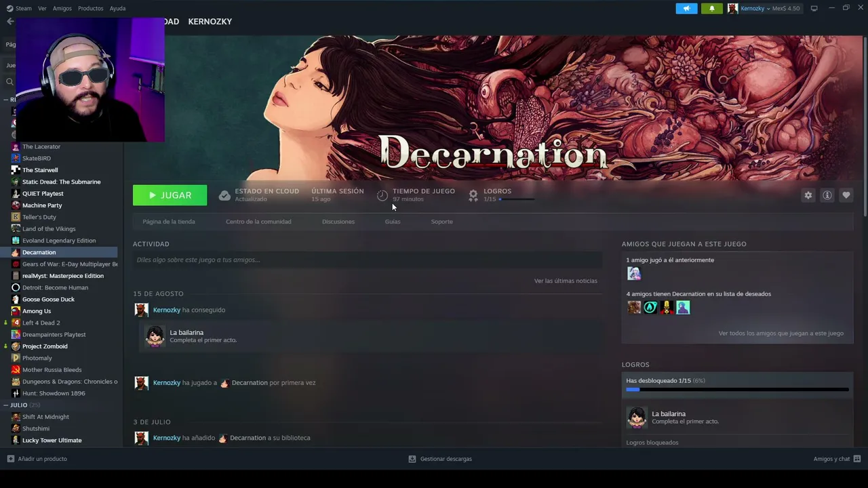Open The Lacerator game icon in library
The image size is (868, 488).
(16, 146)
